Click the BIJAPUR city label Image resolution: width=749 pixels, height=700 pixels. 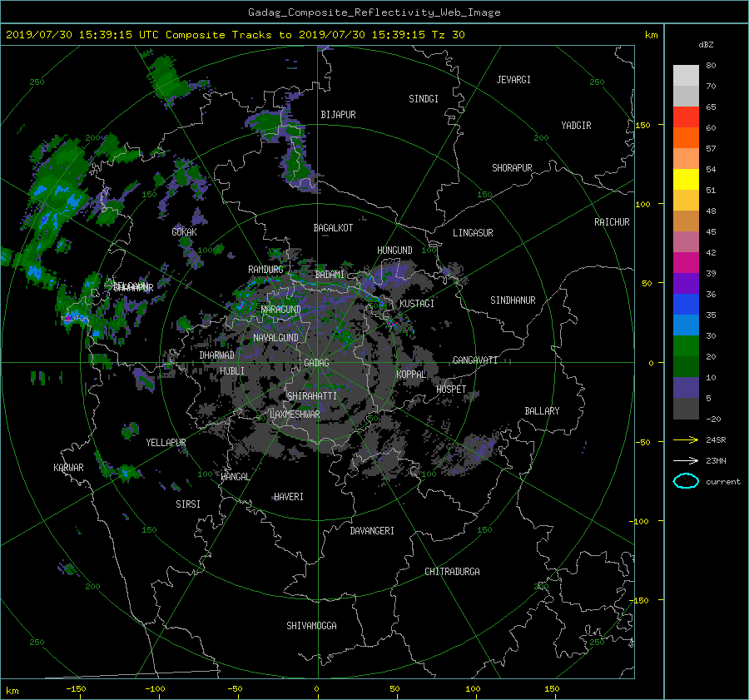338,115
